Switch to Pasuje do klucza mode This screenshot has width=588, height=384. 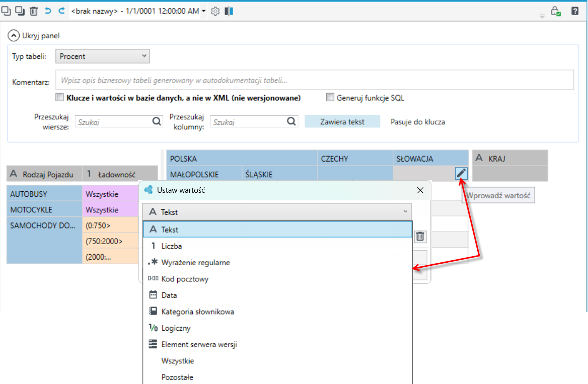pyautogui.click(x=418, y=122)
